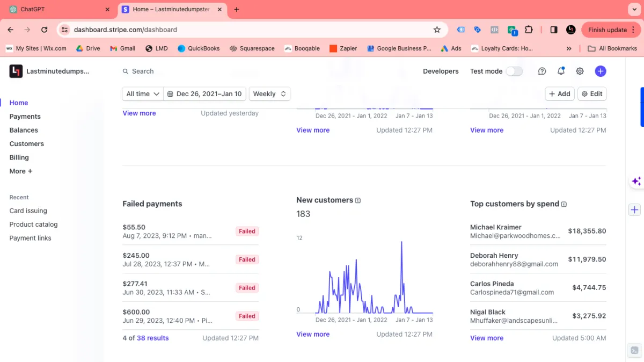Enable Test mode switch

(514, 71)
